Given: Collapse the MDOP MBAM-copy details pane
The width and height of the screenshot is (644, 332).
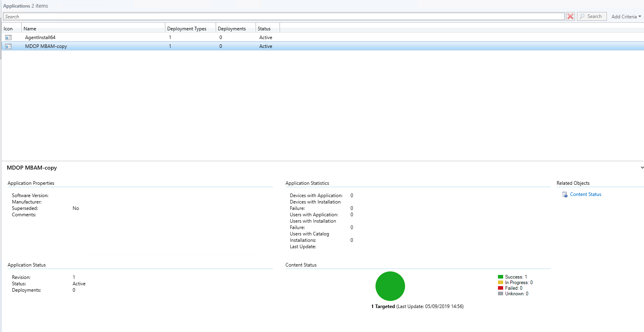Looking at the screenshot, I should click(642, 168).
